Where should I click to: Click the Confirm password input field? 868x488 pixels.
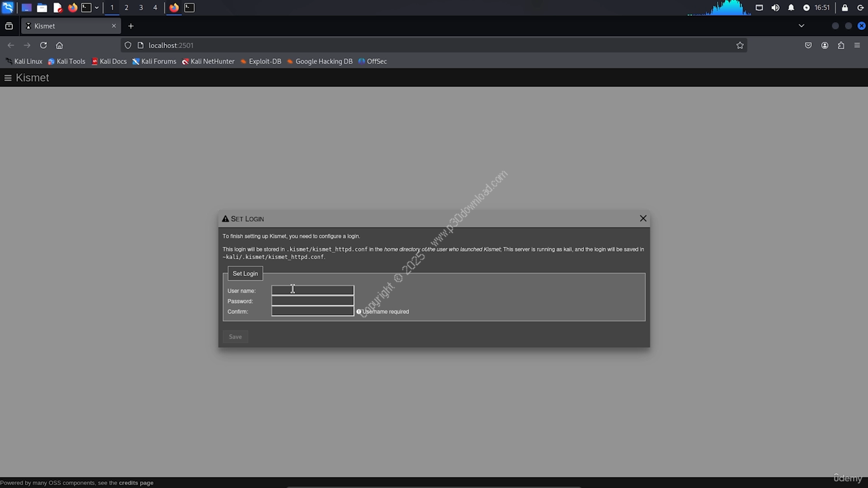[313, 311]
